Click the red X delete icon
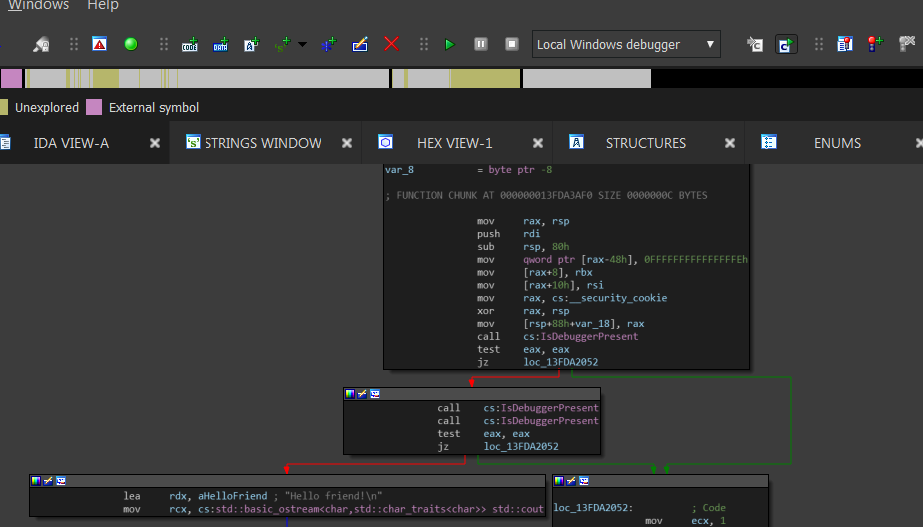The height and width of the screenshot is (527, 923). tap(391, 44)
